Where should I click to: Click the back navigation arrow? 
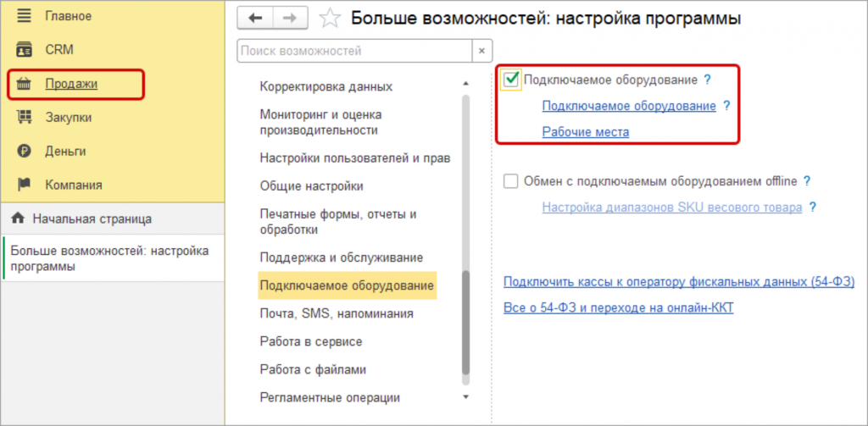tap(255, 18)
